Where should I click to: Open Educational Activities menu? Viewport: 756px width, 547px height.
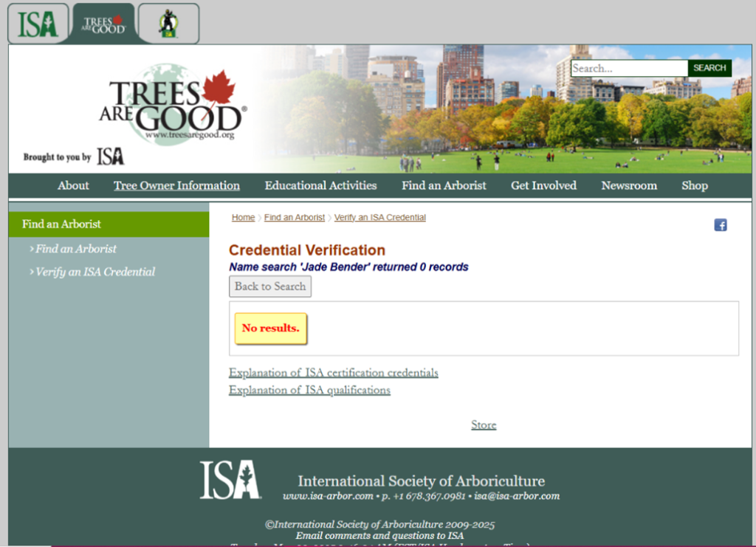(x=320, y=185)
